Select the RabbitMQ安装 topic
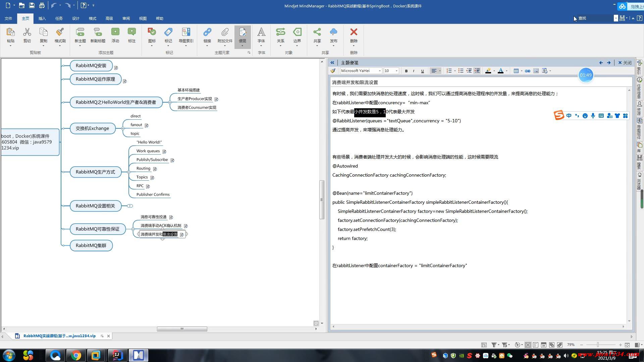644x362 pixels. (91, 66)
